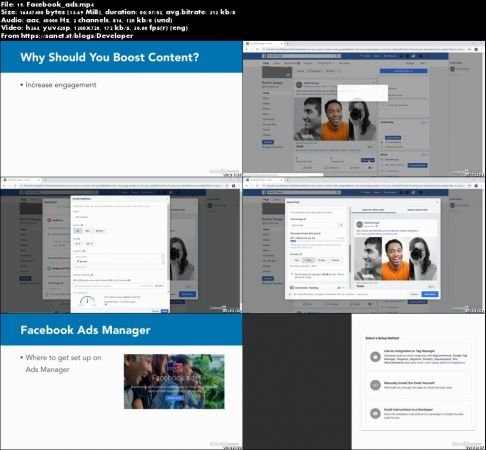The image size is (486, 450).
Task: Close the Boost Post dialog with its X
Action: (x=437, y=202)
